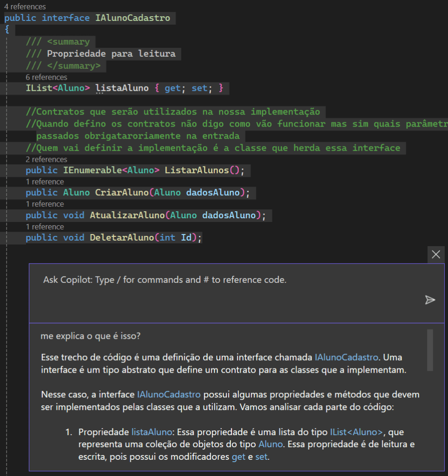Close the Copilot inline chat panel
448x476 pixels.
click(436, 255)
